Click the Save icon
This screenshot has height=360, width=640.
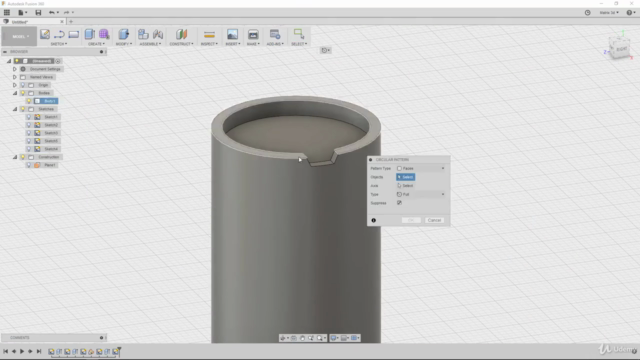point(38,13)
